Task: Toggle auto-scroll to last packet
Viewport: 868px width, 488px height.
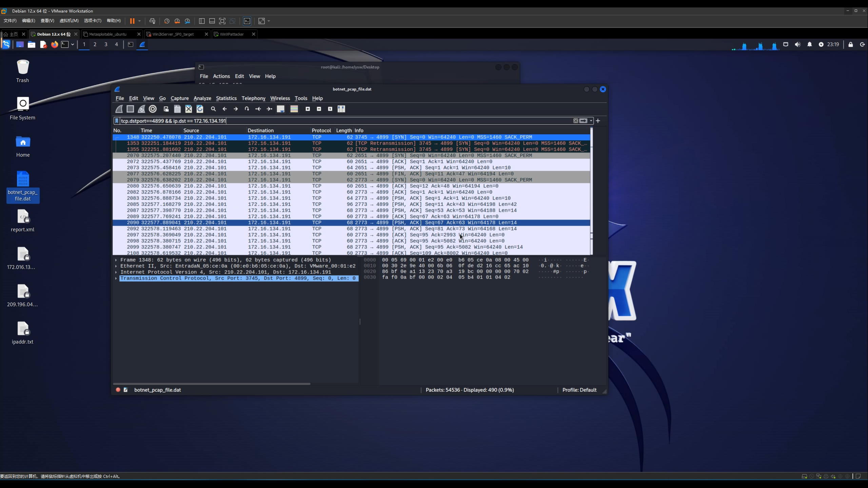Action: click(280, 109)
